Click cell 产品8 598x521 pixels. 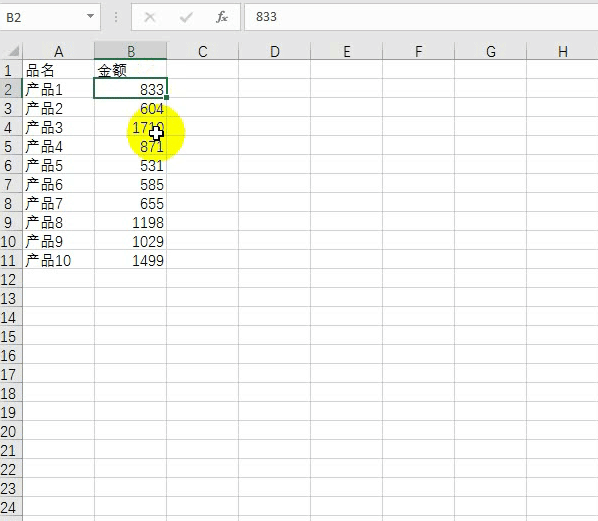click(x=58, y=222)
